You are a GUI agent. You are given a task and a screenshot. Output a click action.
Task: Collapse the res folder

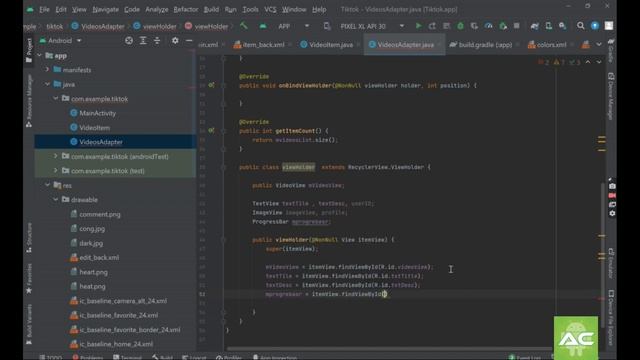47,185
